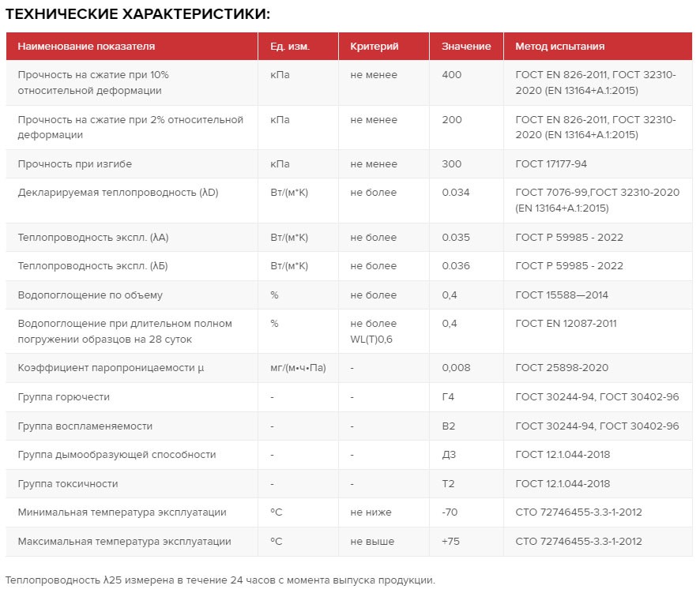Click the "ТЕХНИЧЕСКИЕ ХАРАКТЕРИСТИКИ:" heading
Image resolution: width=700 pixels, height=593 pixels.
pyautogui.click(x=137, y=14)
